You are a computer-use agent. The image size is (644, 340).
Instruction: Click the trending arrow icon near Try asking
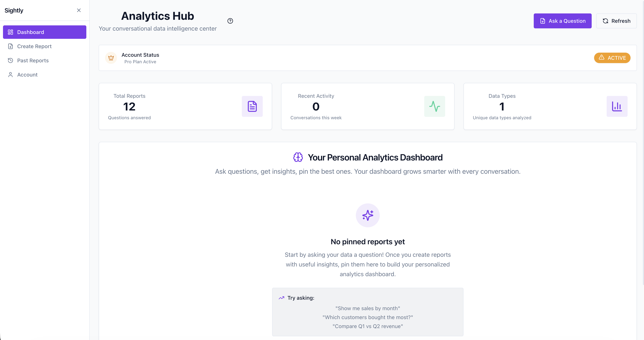point(281,298)
